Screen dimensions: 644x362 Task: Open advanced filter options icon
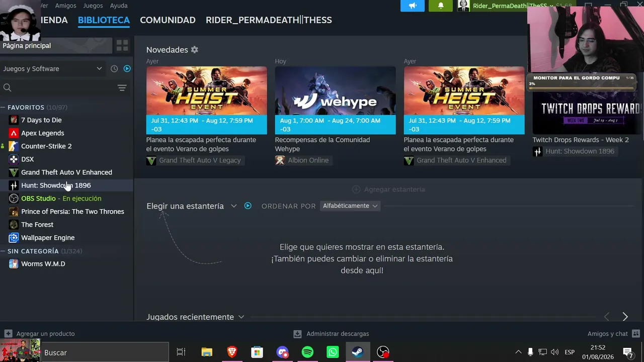pyautogui.click(x=122, y=87)
